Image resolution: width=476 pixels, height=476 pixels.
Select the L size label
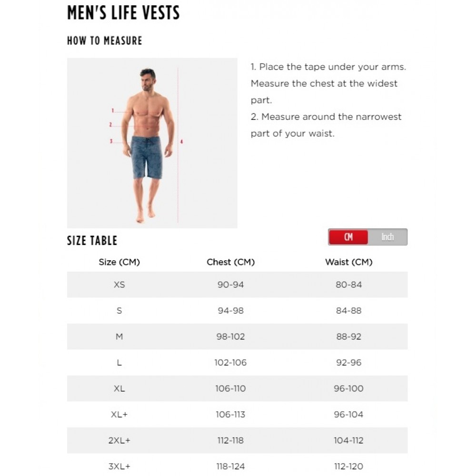pyautogui.click(x=119, y=362)
